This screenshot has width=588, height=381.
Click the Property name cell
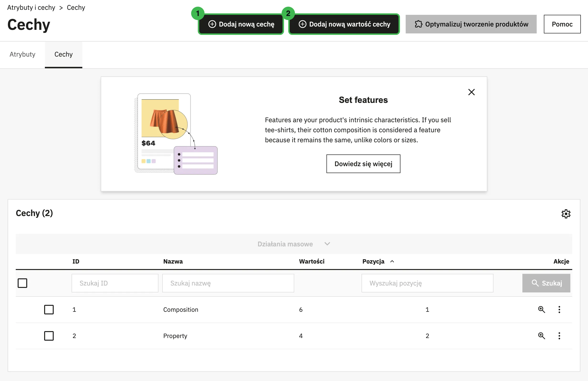pyautogui.click(x=175, y=336)
